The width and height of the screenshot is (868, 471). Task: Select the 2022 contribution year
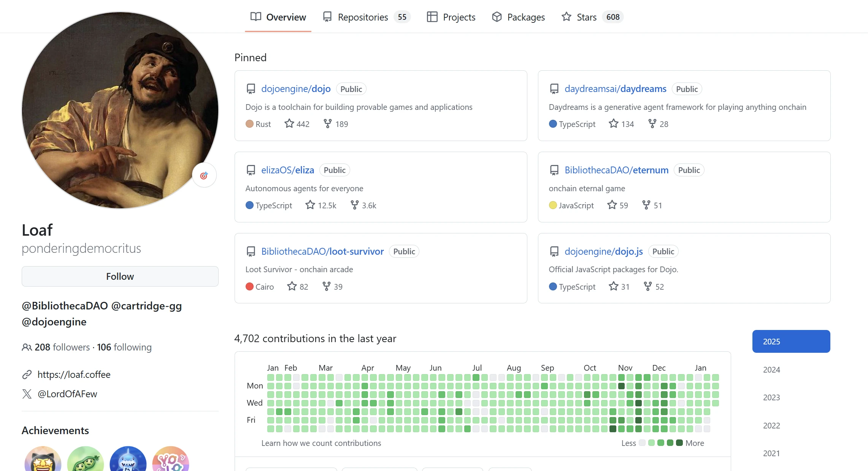(771, 425)
